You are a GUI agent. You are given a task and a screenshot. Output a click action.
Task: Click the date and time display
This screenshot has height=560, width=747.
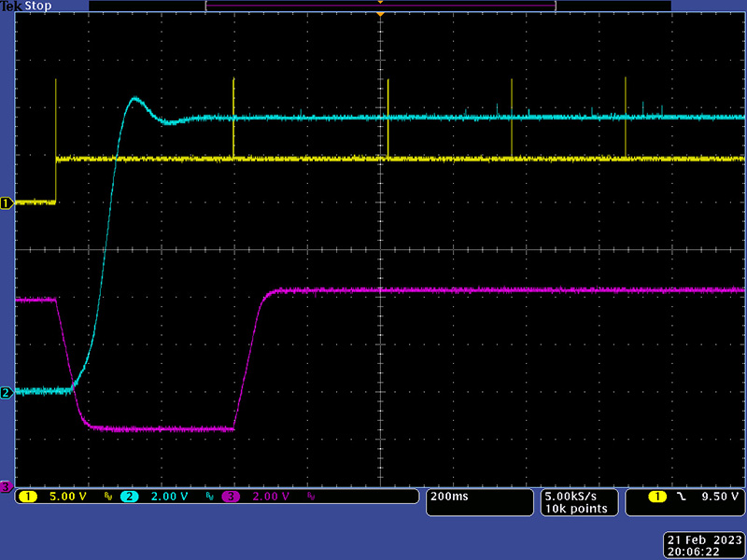coord(705,546)
